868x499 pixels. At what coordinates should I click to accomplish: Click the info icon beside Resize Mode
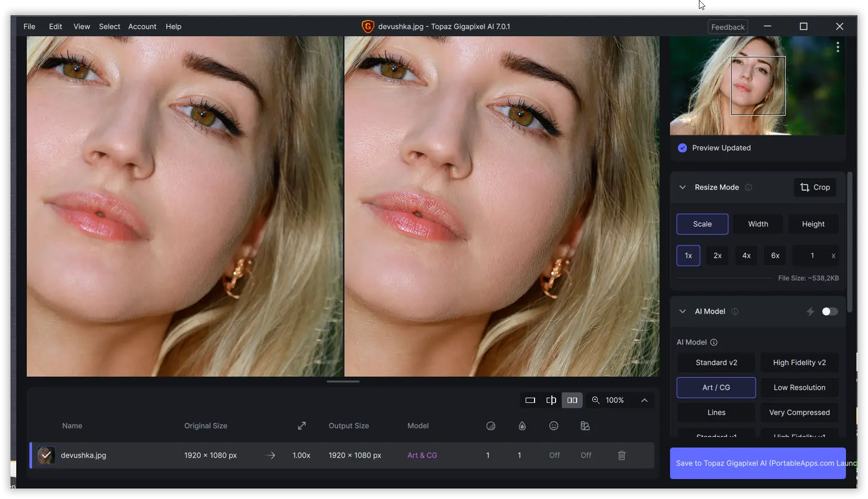click(x=748, y=188)
